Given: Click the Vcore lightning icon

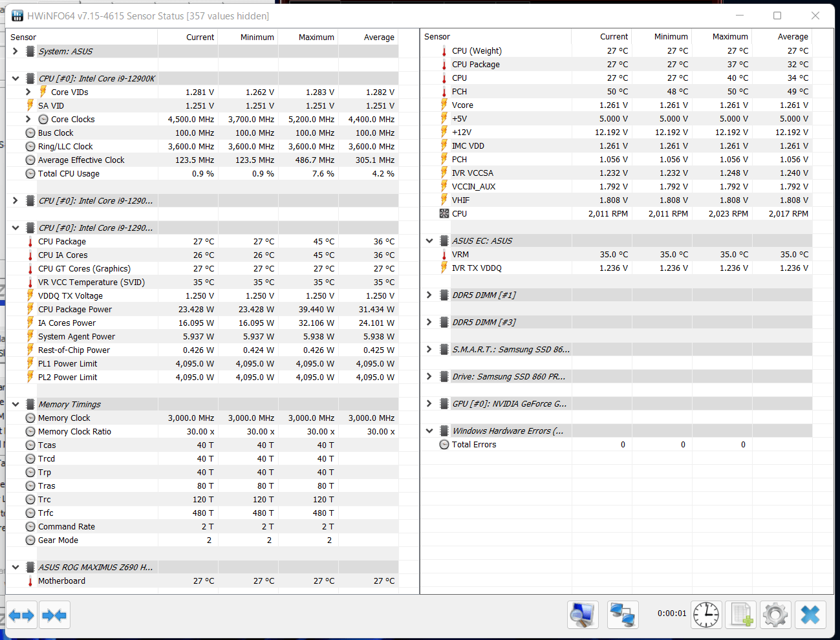Looking at the screenshot, I should (x=444, y=105).
